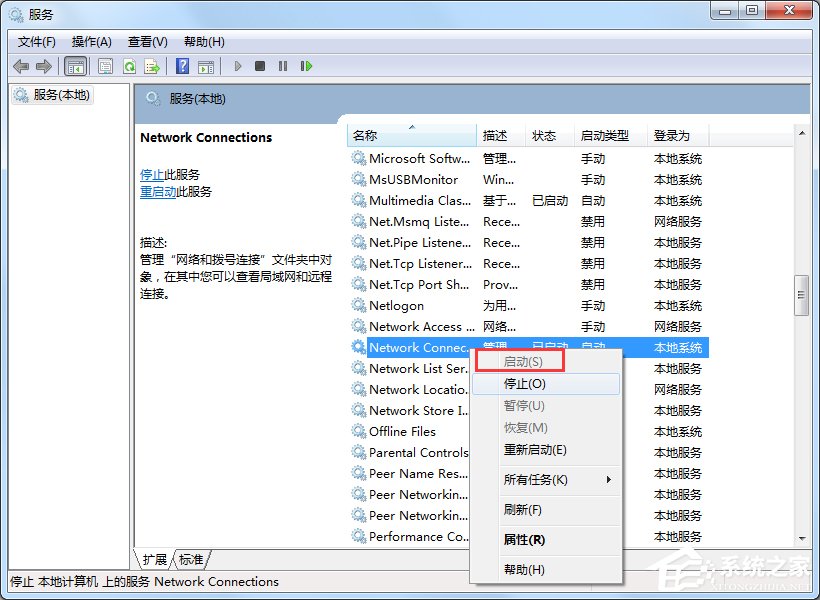This screenshot has height=600, width=820.
Task: Restart the service with the restart toolbar icon
Action: (307, 66)
